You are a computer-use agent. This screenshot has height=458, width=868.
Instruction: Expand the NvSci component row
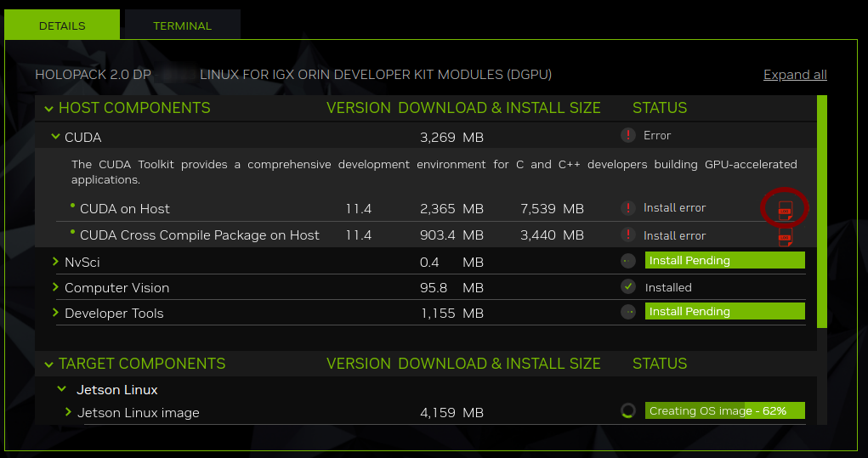click(55, 261)
